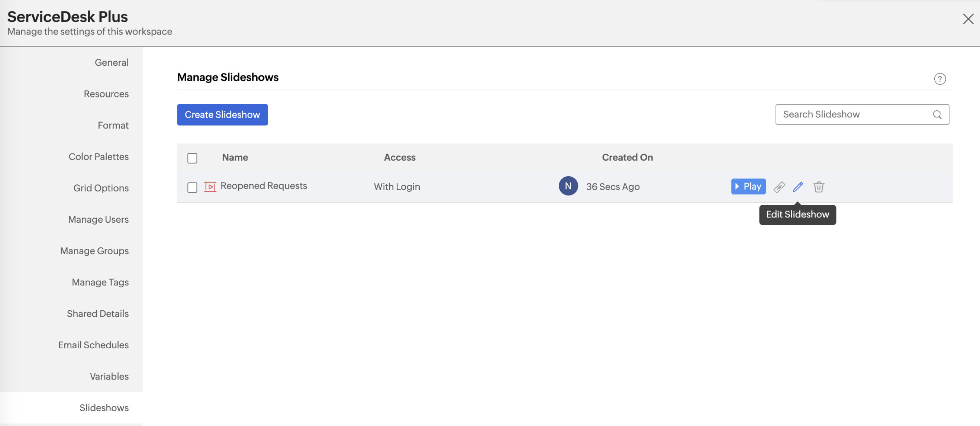Click the red slideshow icon beside Reopened Requests
The image size is (980, 426).
click(210, 186)
